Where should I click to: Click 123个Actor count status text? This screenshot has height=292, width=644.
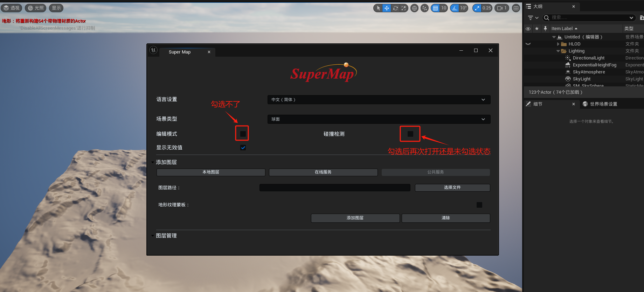555,92
